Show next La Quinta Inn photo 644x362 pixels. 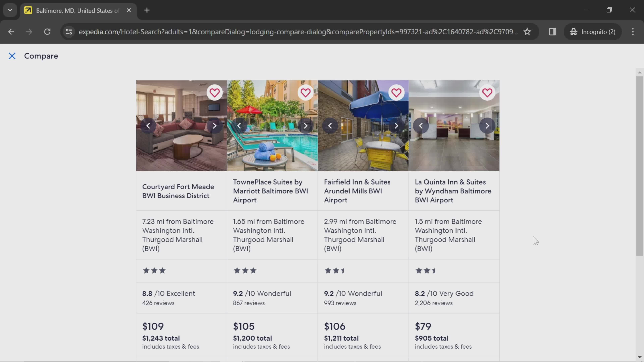[487, 126]
